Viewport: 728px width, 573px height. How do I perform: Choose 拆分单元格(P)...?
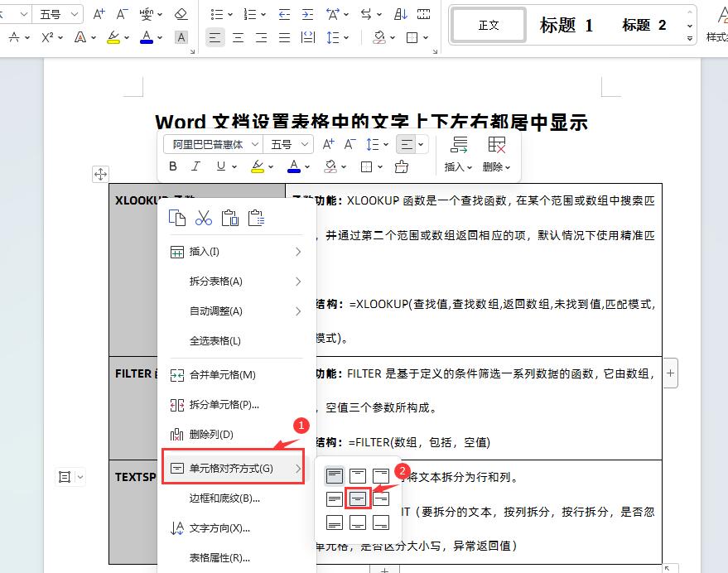[236, 405]
